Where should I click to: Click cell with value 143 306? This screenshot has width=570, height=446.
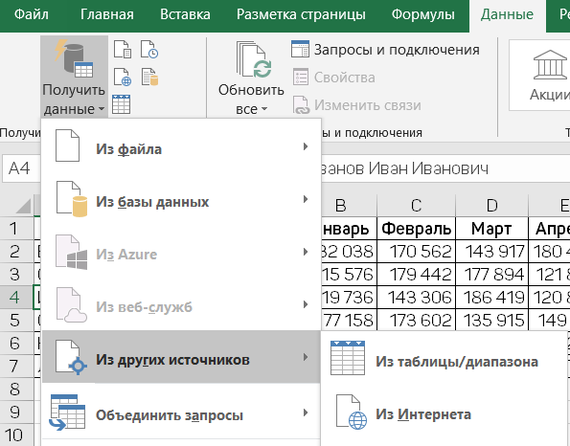[x=416, y=297]
